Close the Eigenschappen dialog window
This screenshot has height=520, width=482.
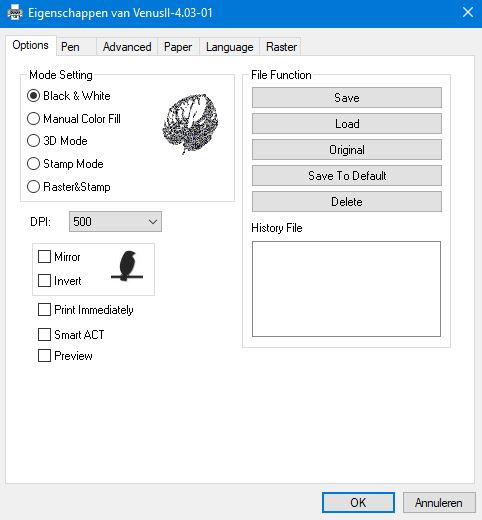click(x=468, y=13)
